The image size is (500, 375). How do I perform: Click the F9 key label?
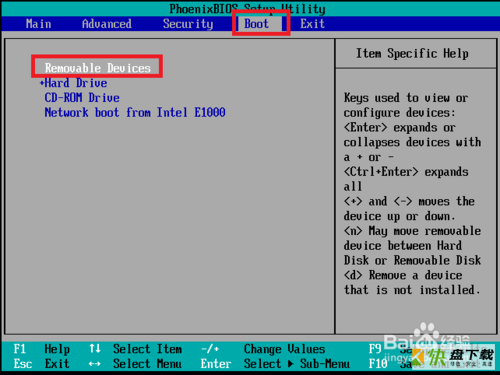point(375,349)
